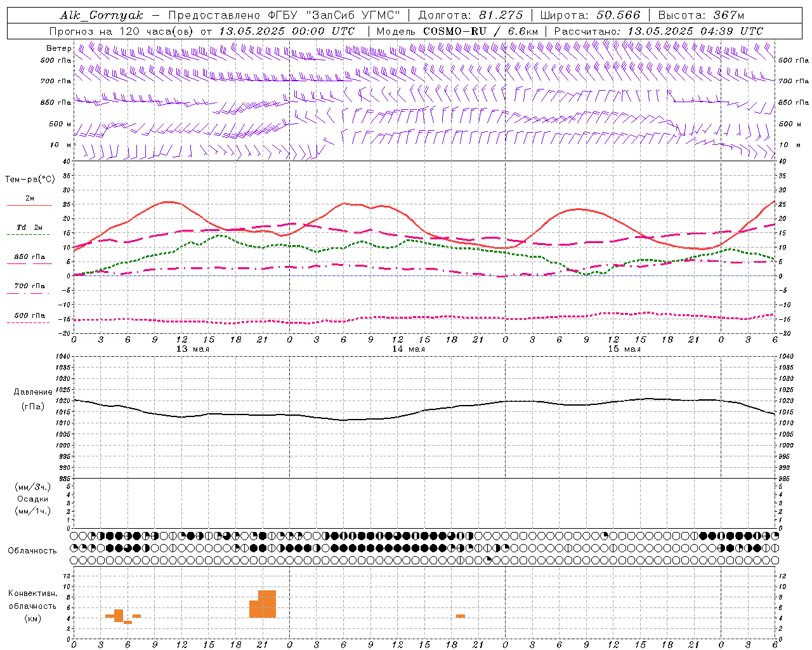812x650 pixels.
Task: Click the Конвективн. convective label
Action: tap(33, 594)
